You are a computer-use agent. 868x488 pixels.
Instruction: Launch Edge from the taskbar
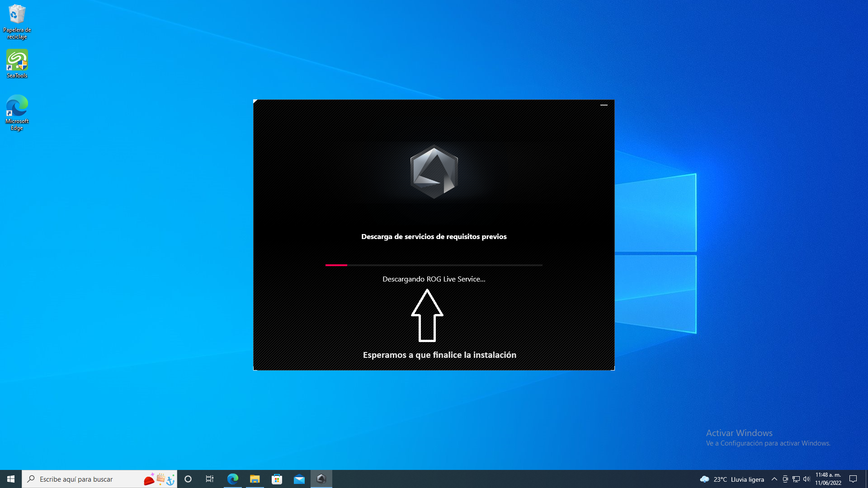[x=233, y=479]
